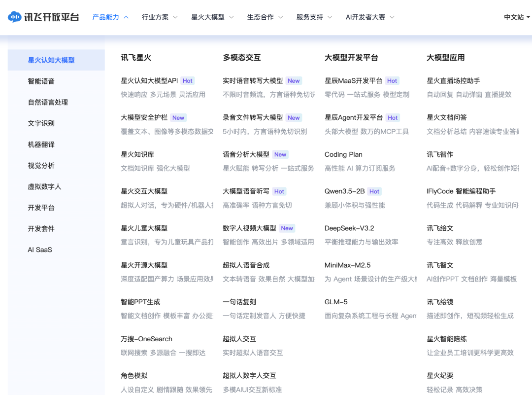This screenshot has width=532, height=395.
Task: Open the 星火文档问答 link
Action: pos(446,117)
